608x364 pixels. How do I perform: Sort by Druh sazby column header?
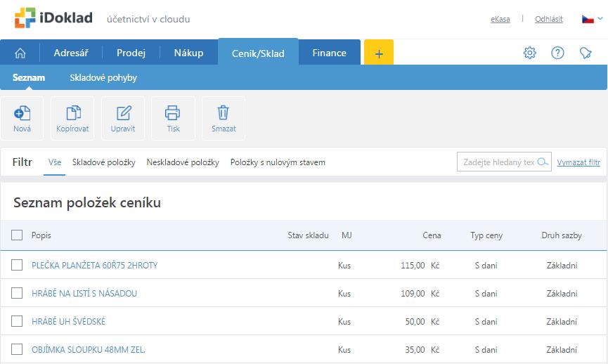click(x=562, y=235)
